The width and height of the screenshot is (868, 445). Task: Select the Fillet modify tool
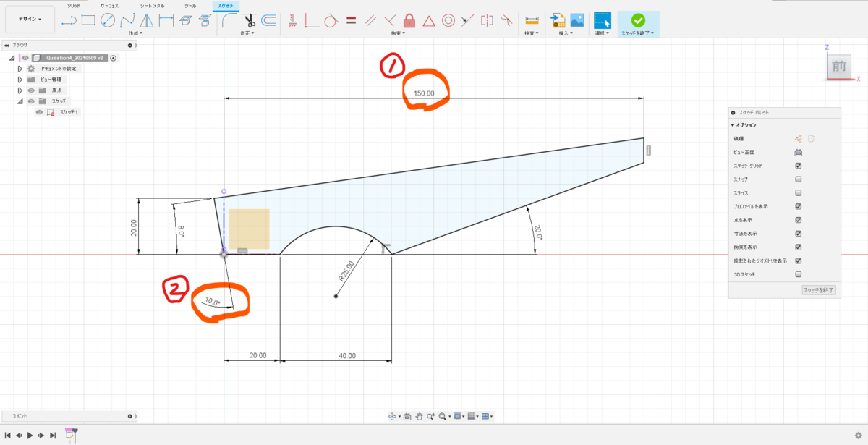pyautogui.click(x=228, y=20)
